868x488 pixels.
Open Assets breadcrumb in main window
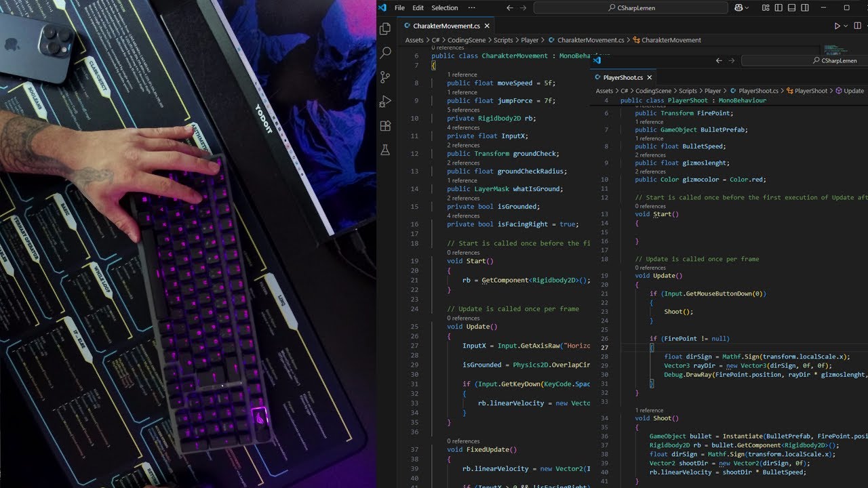[414, 40]
